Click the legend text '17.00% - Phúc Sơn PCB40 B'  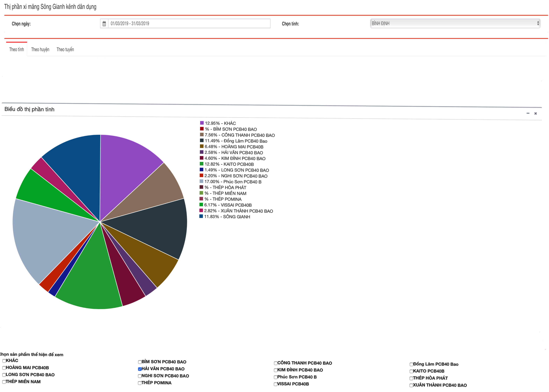tap(233, 182)
